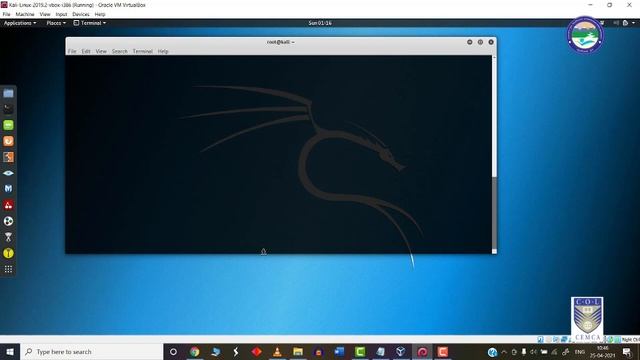The width and height of the screenshot is (640, 360).
Task: Click the Windows clock and date in the tray
Action: [x=602, y=352]
